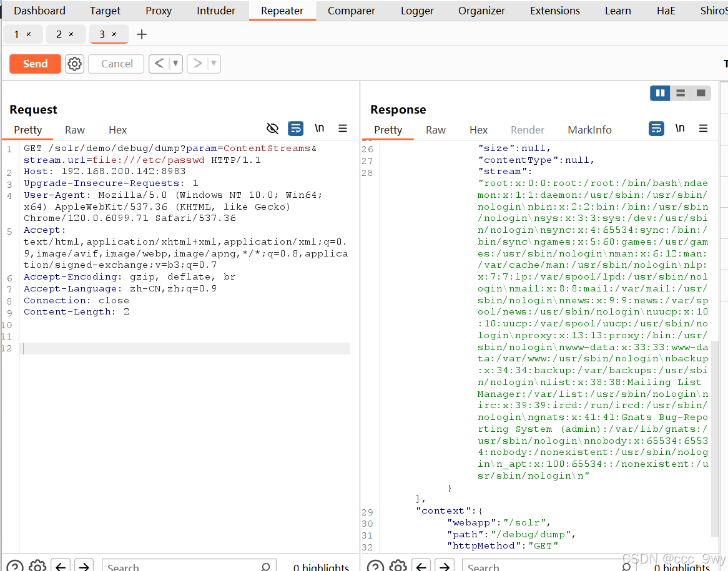Open help icon under Response panel
The height and width of the screenshot is (571, 728).
click(x=376, y=567)
